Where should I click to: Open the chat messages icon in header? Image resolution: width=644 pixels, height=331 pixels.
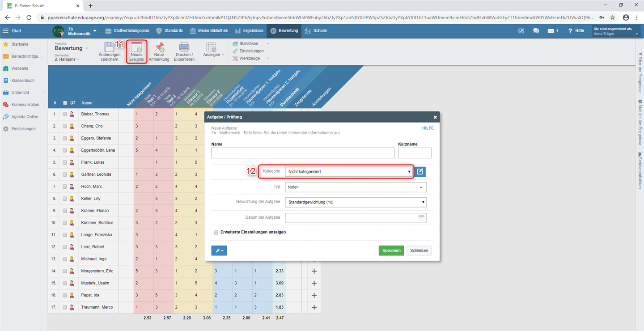coord(536,31)
